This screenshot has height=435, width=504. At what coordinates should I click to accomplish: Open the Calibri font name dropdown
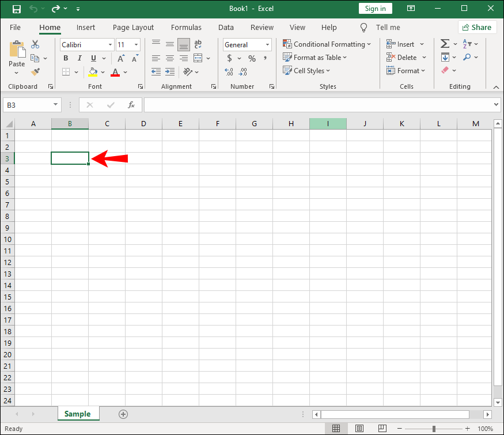click(x=110, y=45)
